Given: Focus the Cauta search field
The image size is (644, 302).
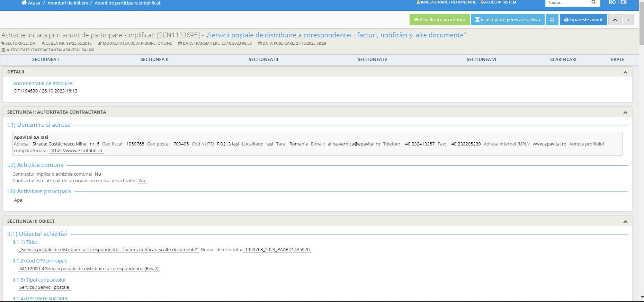Looking at the screenshot, I should pos(568,2).
